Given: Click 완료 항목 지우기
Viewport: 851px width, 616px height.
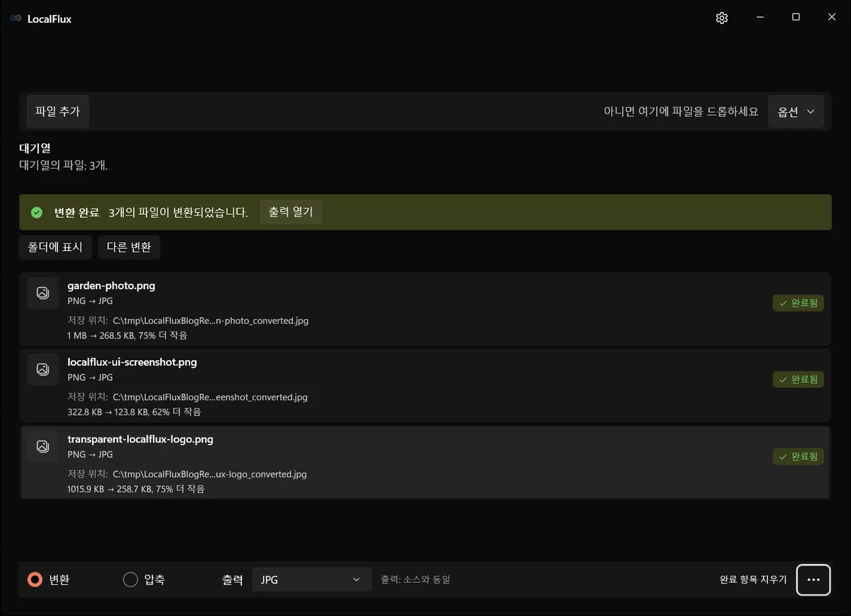Looking at the screenshot, I should tap(753, 580).
